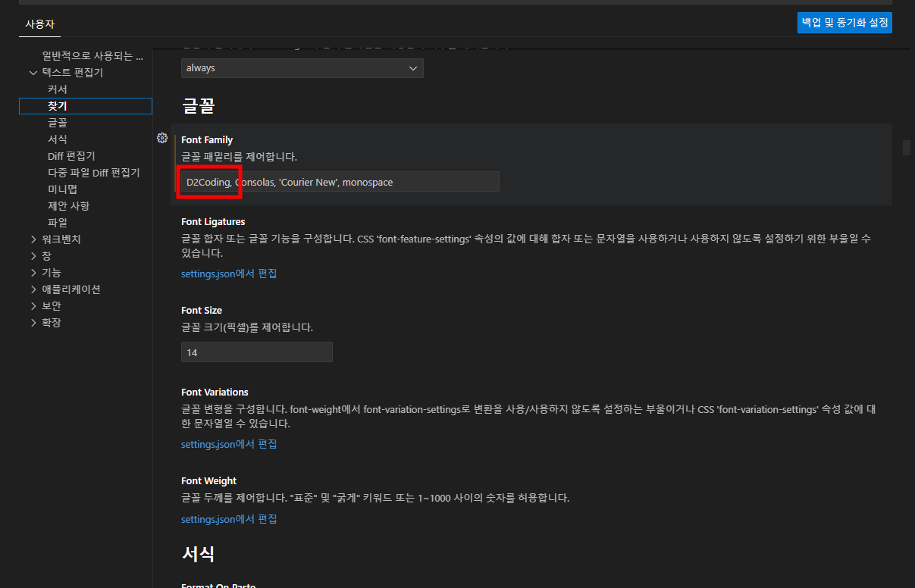Viewport: 915px width, 588px height.
Task: Select 미니맵 in the sidebar
Action: 61,189
